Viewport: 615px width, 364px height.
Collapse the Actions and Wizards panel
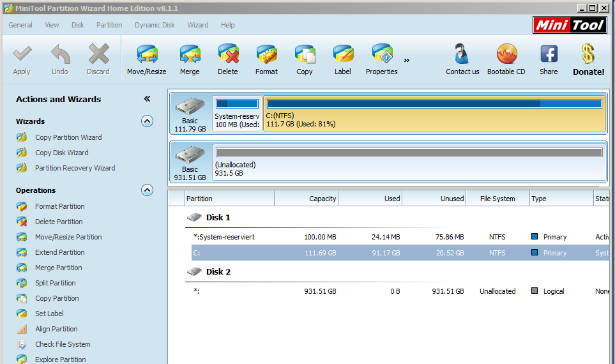click(x=147, y=98)
